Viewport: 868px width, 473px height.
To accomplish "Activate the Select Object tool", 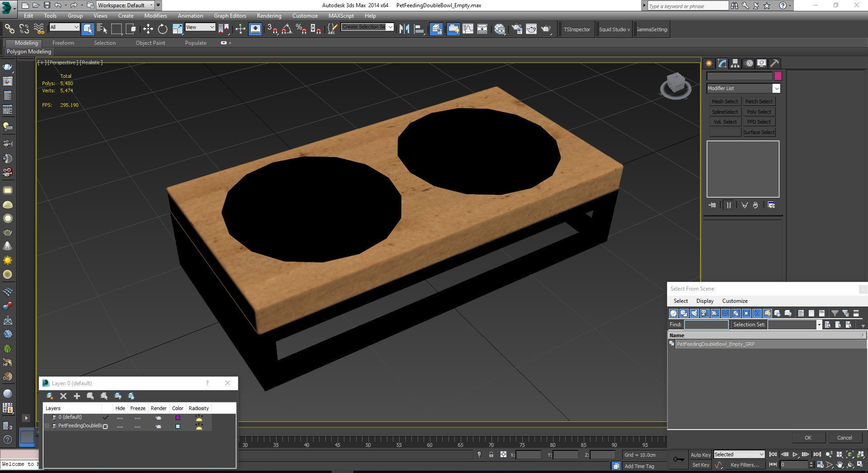I will (88, 29).
